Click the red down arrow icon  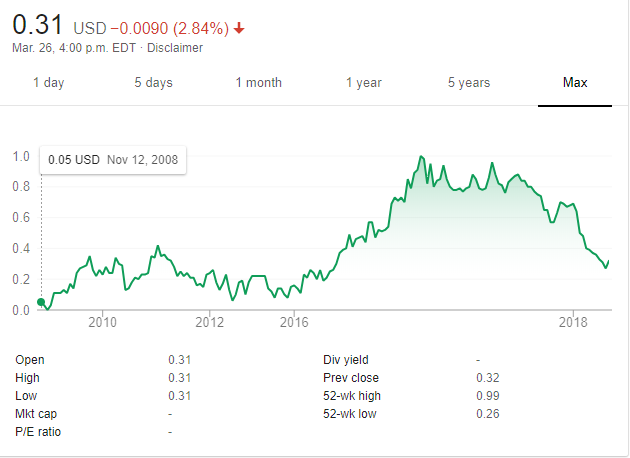click(x=239, y=27)
